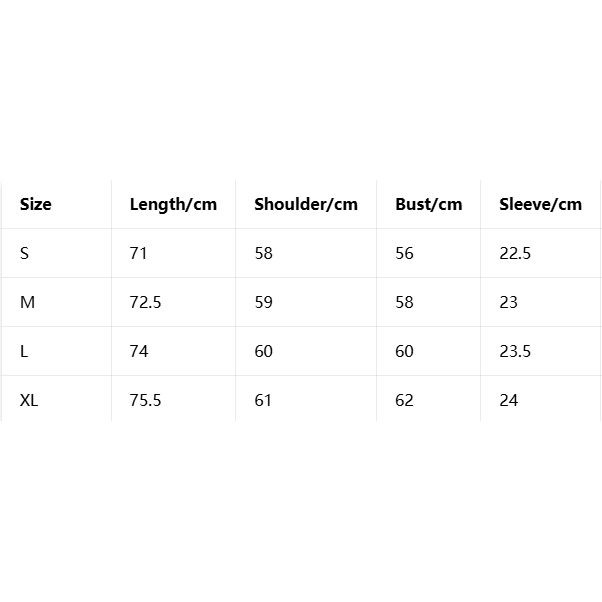Select the M size row label
Image resolution: width=602 pixels, height=602 pixels.
coord(27,302)
